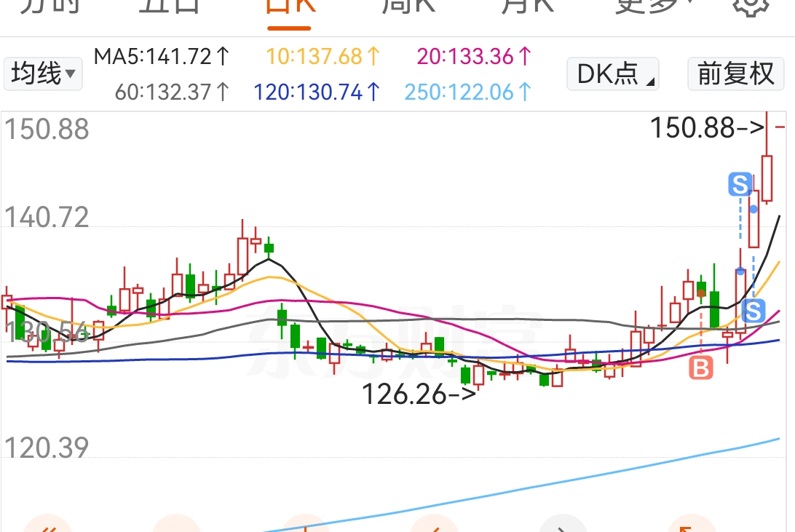The height and width of the screenshot is (532, 795).
Task: Switch to the 月K monthly tab
Action: (x=527, y=6)
